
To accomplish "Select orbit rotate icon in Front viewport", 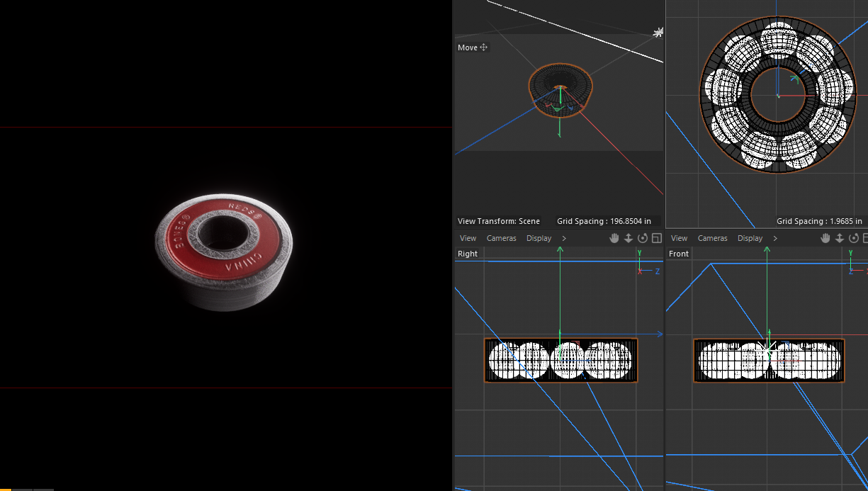I will pyautogui.click(x=854, y=238).
